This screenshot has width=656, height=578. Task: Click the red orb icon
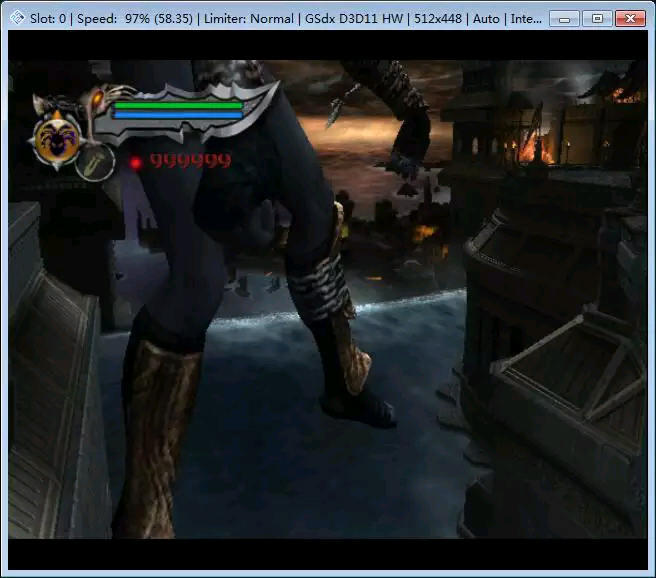tap(136, 163)
